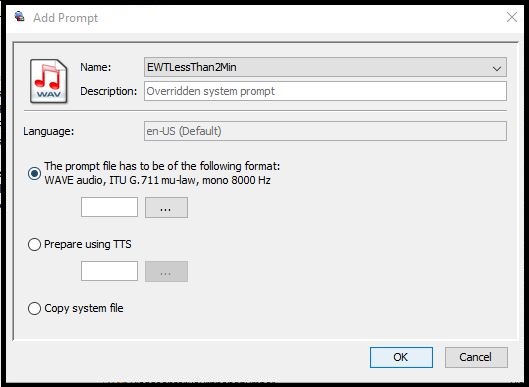Click the TTS text input box

pos(109,271)
